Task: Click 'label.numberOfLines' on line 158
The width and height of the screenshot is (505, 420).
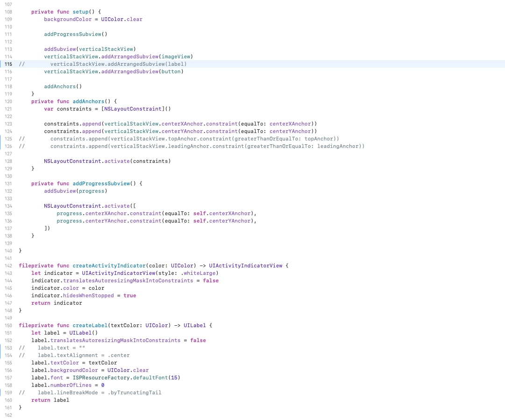Action: click(x=62, y=385)
